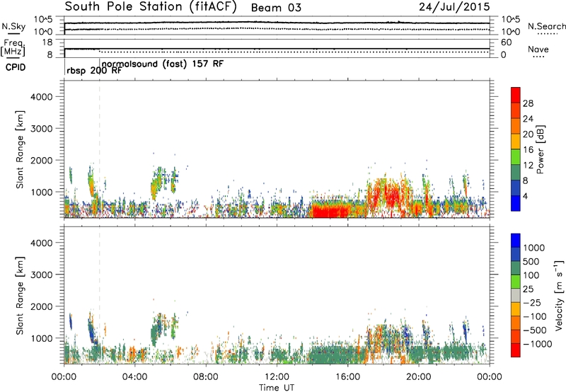This screenshot has width=566, height=392.
Task: Click the gray segment of Velocity colorbar
Action: 516,295
